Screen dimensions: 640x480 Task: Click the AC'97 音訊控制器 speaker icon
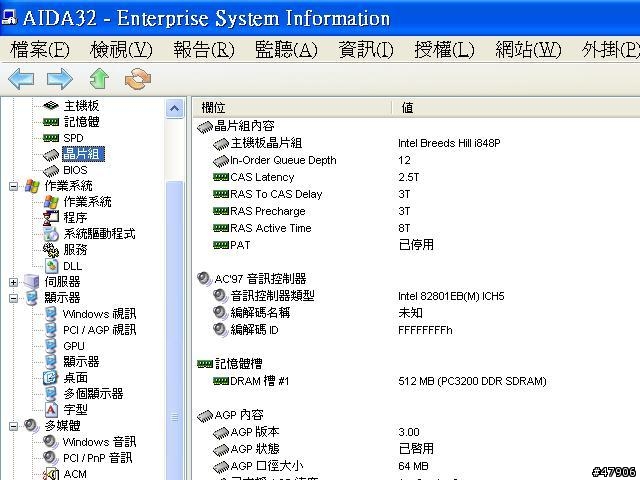pyautogui.click(x=204, y=279)
